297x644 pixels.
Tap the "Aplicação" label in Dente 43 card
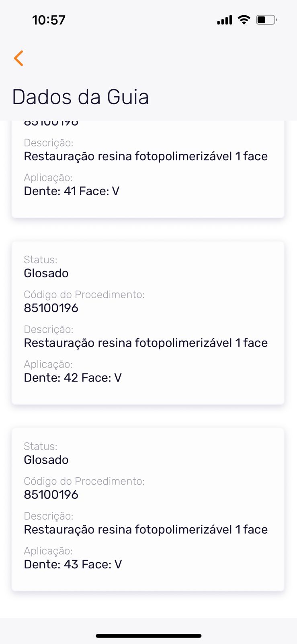tap(48, 551)
